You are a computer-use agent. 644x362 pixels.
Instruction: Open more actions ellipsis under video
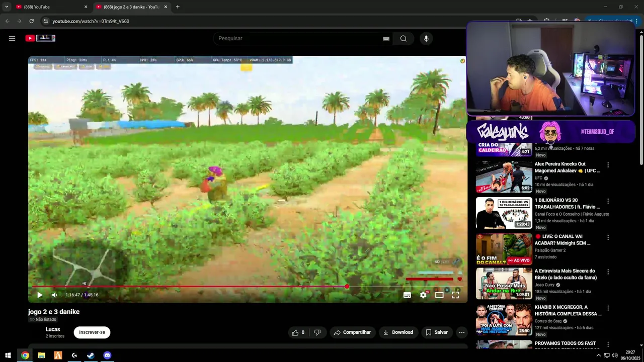pyautogui.click(x=461, y=332)
